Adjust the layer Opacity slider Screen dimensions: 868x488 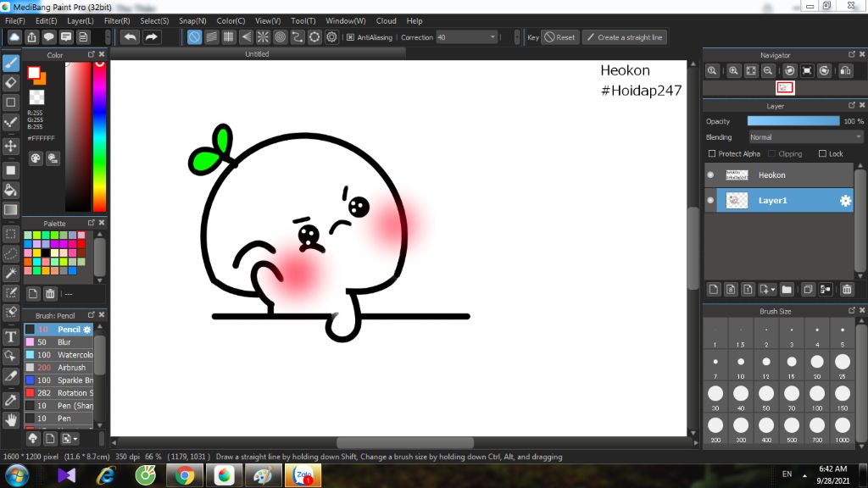[793, 121]
